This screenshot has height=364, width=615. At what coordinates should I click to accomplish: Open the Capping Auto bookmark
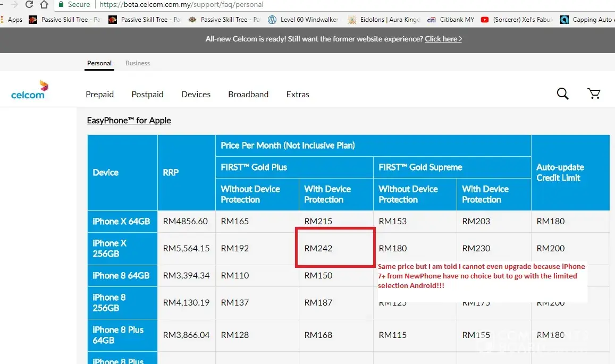tap(586, 20)
